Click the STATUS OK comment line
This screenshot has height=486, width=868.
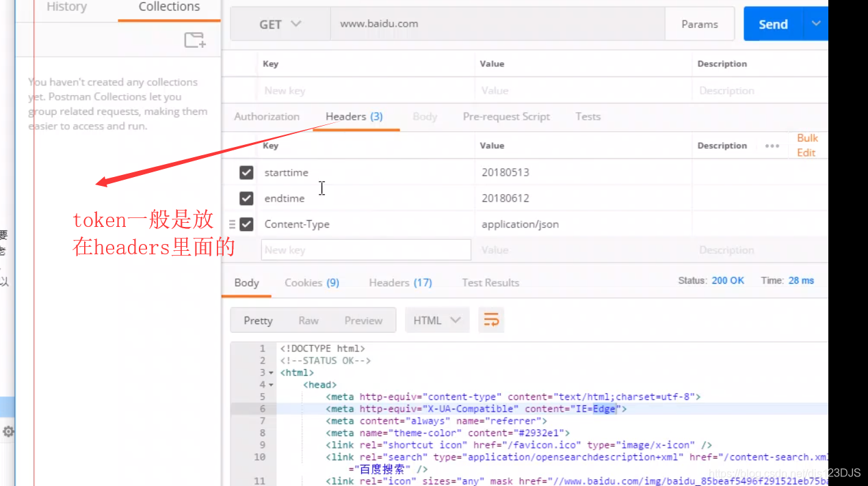[x=325, y=360]
